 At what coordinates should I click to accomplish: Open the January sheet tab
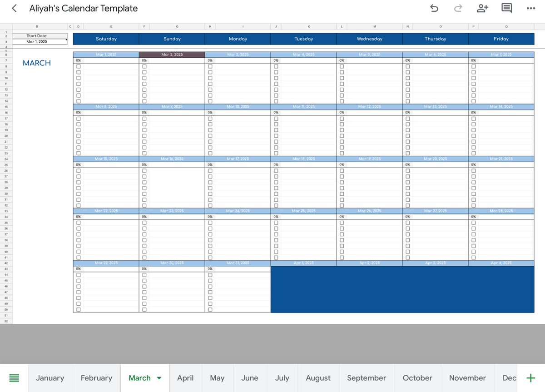pos(50,377)
